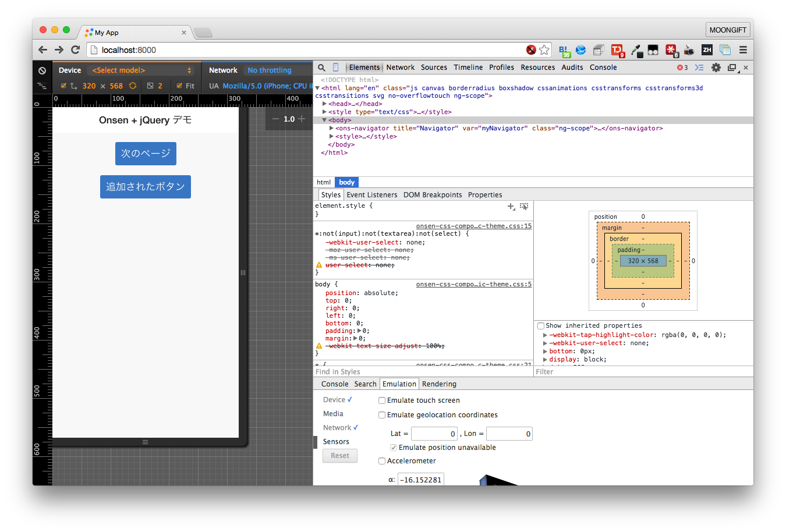Image resolution: width=786 pixels, height=532 pixels.
Task: Click the DevTools inspect magnifier icon
Action: (x=321, y=68)
